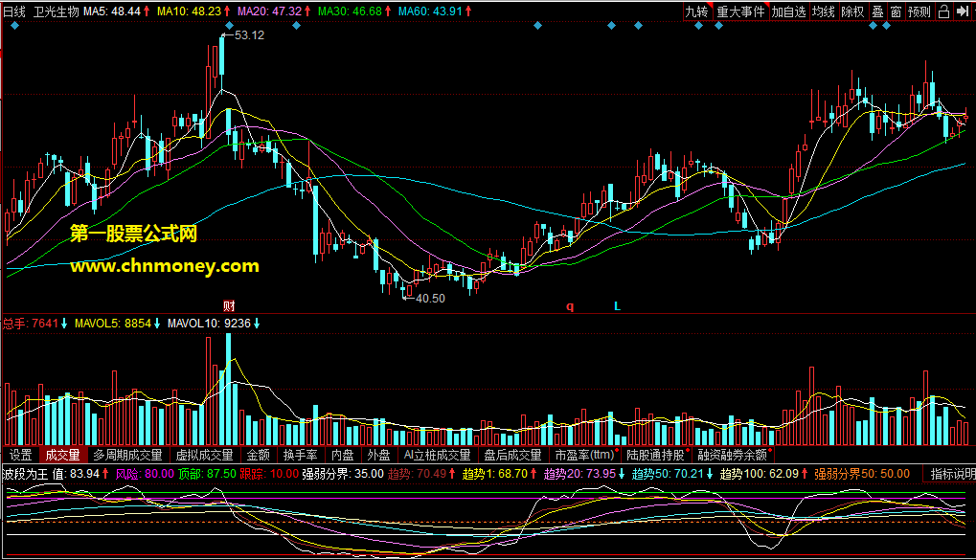Click the jump-to-end arrow icon
Screen dimensions: 976x560
[x=963, y=11]
